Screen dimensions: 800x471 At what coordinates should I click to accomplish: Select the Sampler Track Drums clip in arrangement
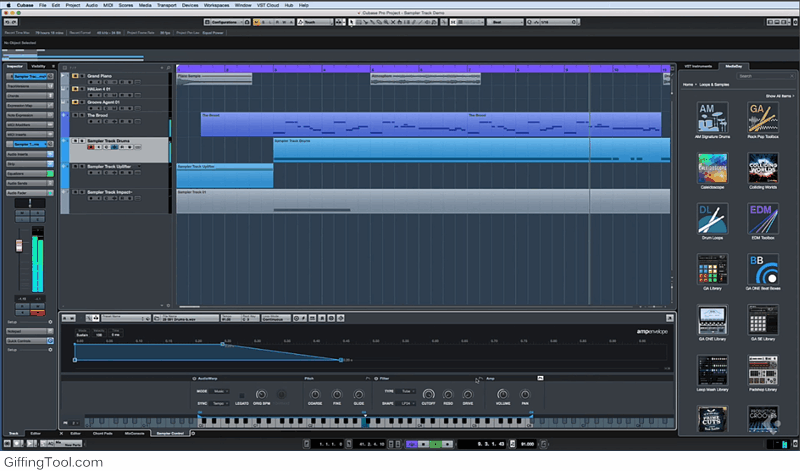point(471,150)
